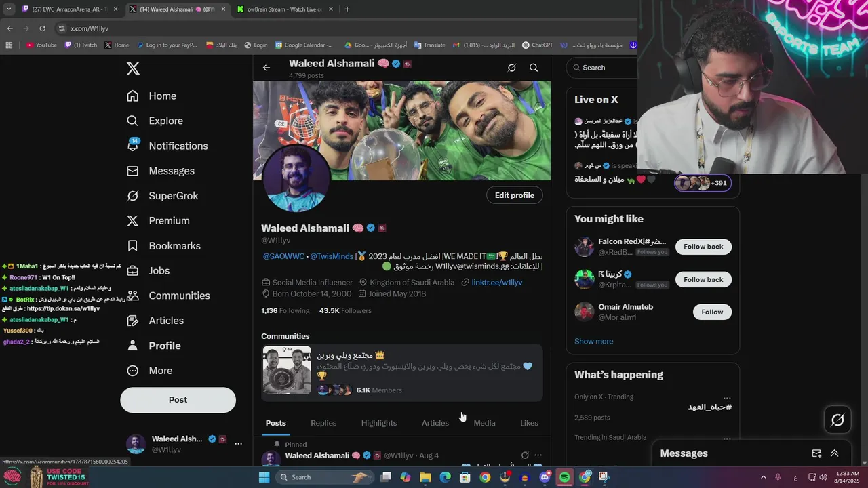Switch to the Likes tab

tap(529, 423)
